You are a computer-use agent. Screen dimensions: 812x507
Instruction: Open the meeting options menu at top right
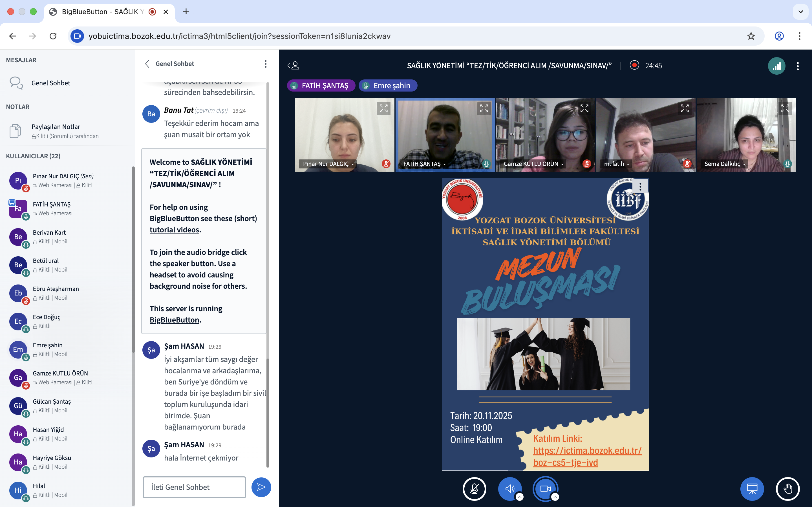point(798,66)
